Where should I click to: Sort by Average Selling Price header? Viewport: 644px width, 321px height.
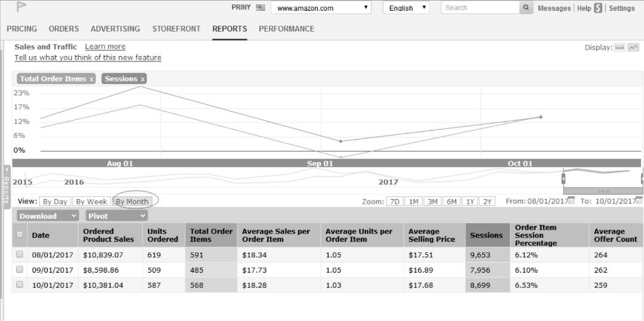tap(435, 235)
